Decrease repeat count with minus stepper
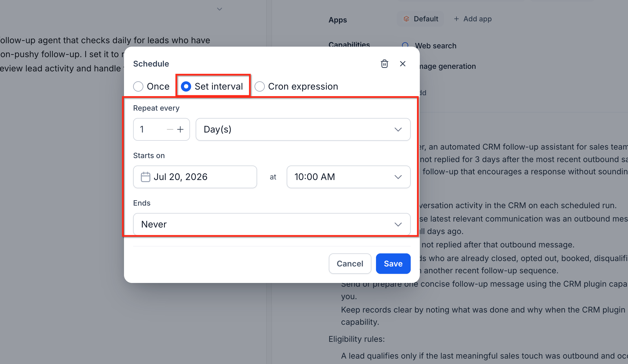 [x=170, y=130]
